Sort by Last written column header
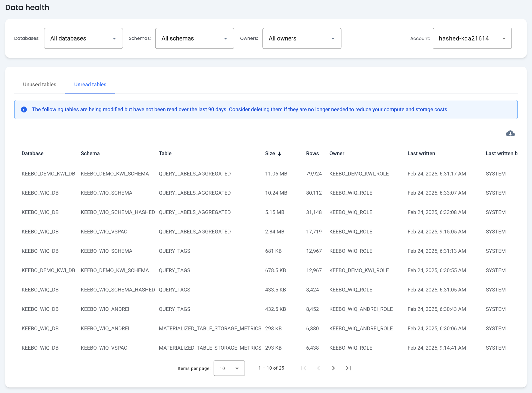 [421, 153]
